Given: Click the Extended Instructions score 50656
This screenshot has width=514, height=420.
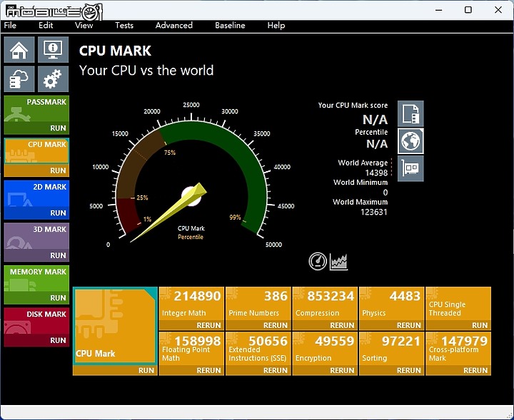Looking at the screenshot, I should click(x=268, y=341).
